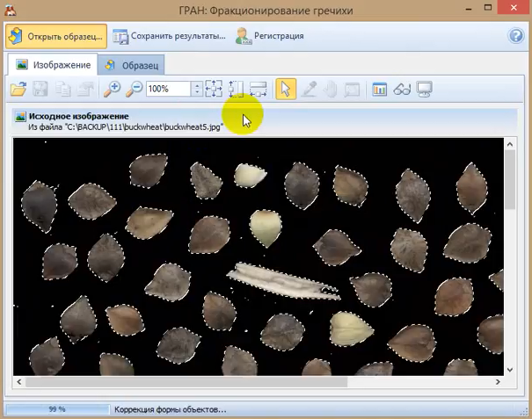Click the region selection tool icon
The width and height of the screenshot is (532, 419).
click(352, 89)
